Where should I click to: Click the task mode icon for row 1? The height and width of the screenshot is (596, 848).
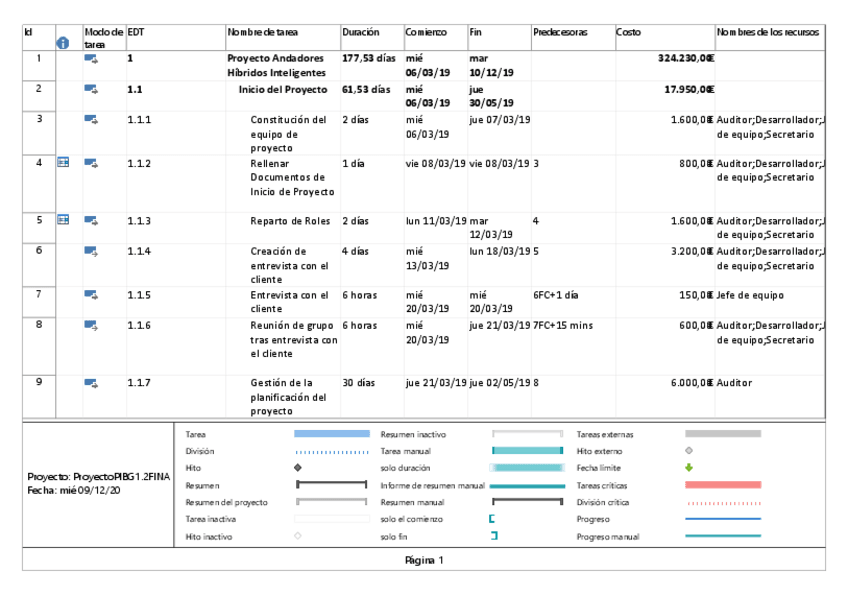coord(92,60)
